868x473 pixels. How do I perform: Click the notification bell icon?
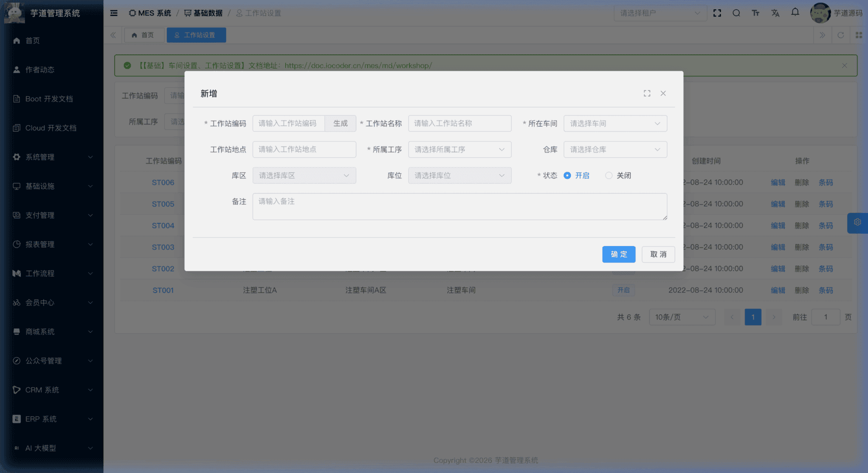tap(795, 12)
